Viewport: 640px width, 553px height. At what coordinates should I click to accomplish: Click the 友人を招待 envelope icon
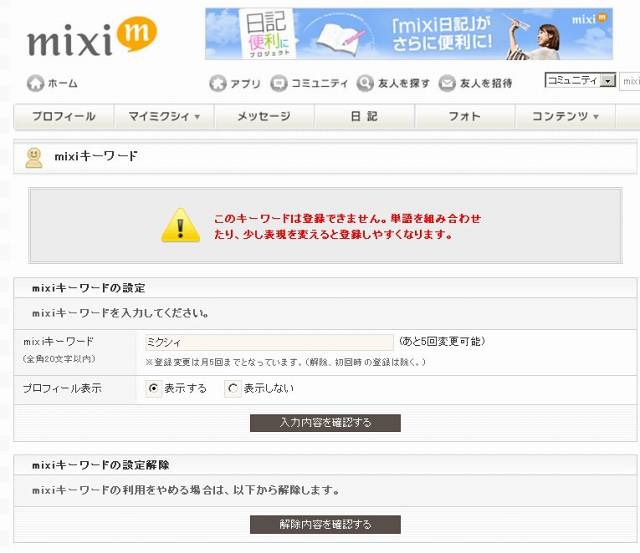[447, 83]
